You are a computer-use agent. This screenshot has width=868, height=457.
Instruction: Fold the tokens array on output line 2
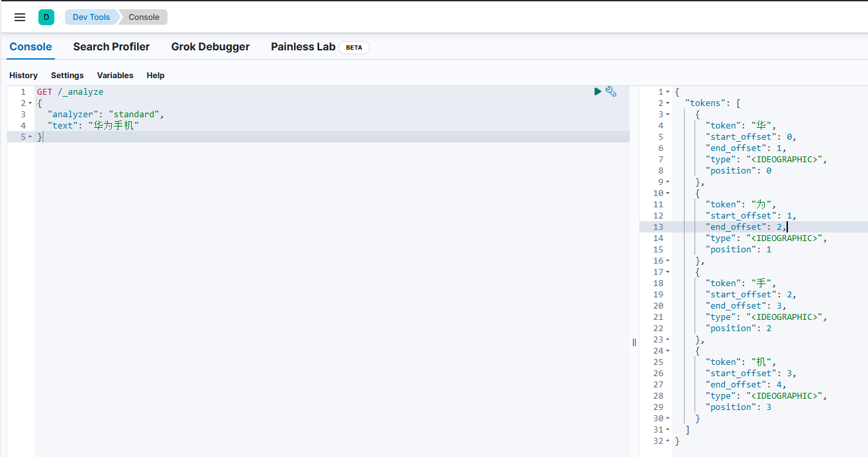click(667, 103)
